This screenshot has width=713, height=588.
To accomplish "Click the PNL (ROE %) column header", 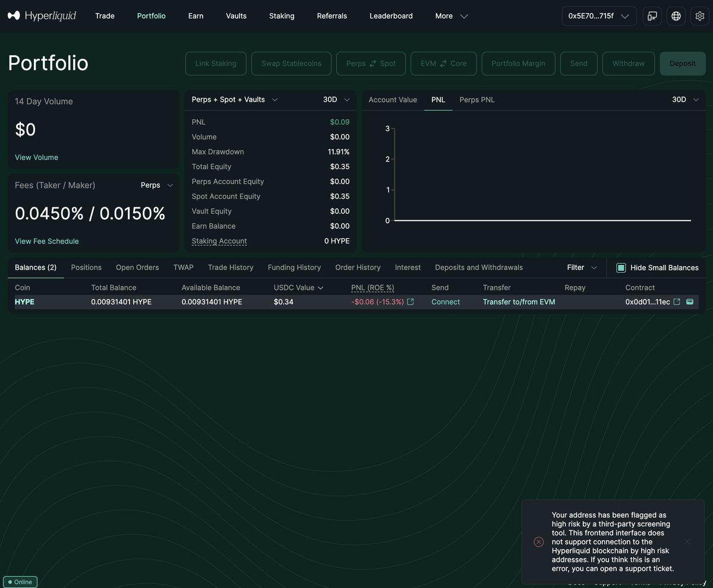I will coord(373,287).
